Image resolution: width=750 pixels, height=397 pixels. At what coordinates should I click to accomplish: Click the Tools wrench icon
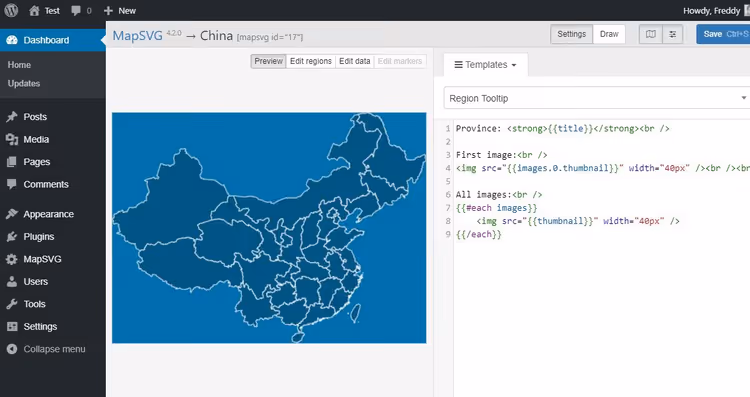click(12, 304)
